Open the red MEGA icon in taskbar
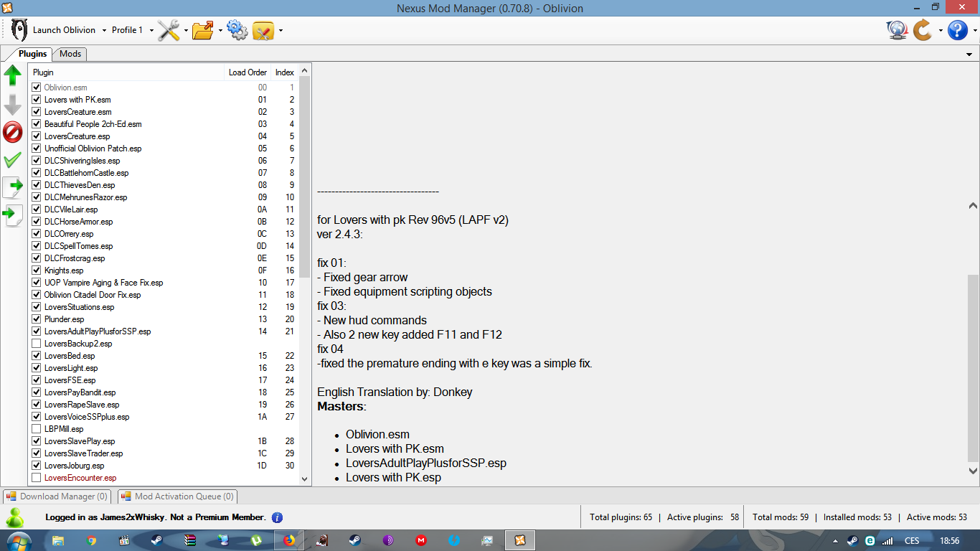 point(421,540)
